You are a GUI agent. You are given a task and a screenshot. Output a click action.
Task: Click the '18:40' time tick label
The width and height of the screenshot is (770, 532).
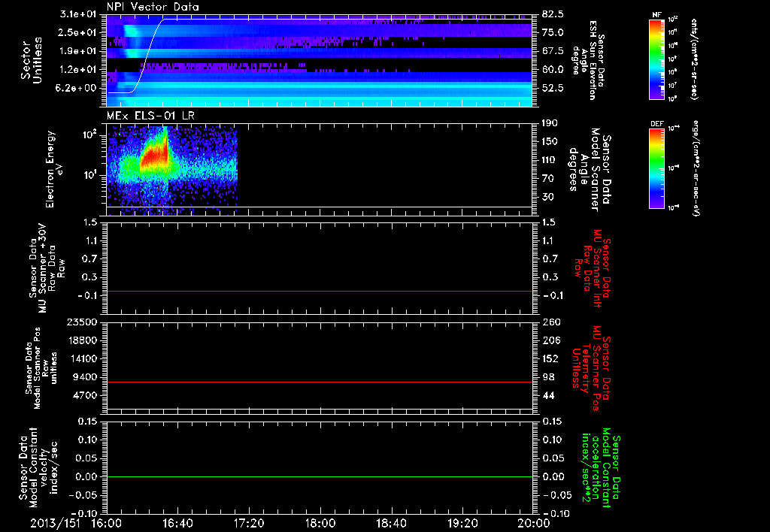click(x=391, y=523)
